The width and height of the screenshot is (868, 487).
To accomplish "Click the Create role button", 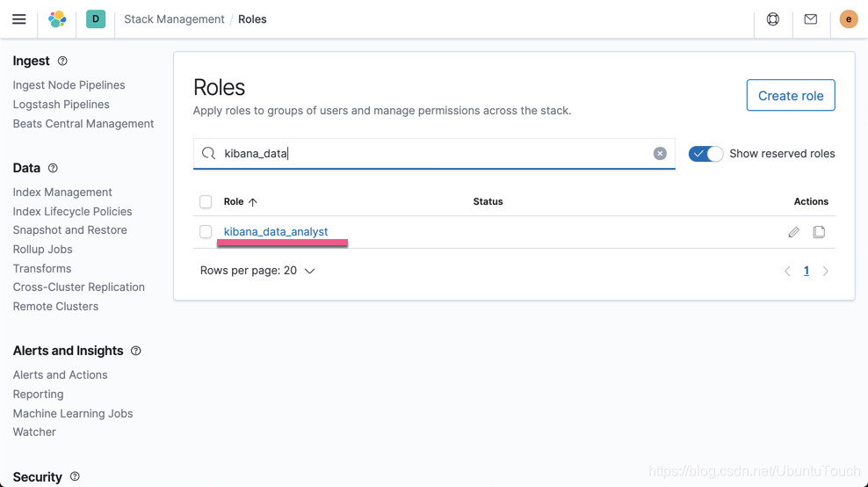I will tap(791, 95).
